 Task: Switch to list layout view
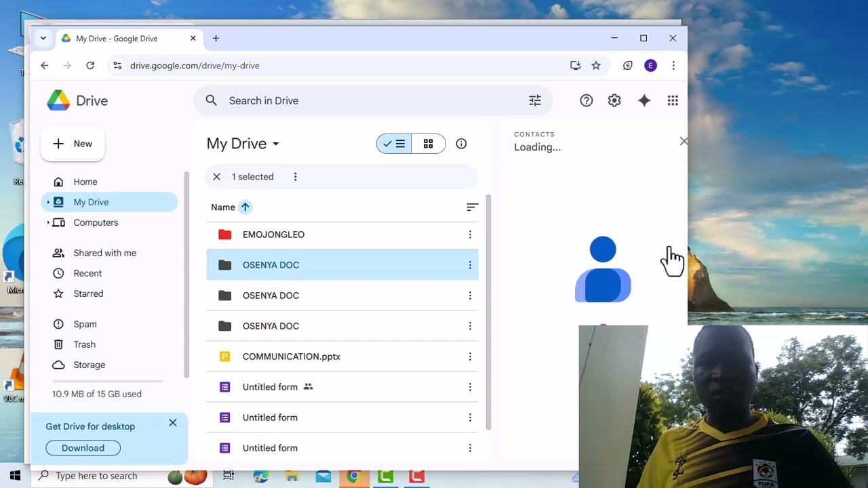coord(394,144)
